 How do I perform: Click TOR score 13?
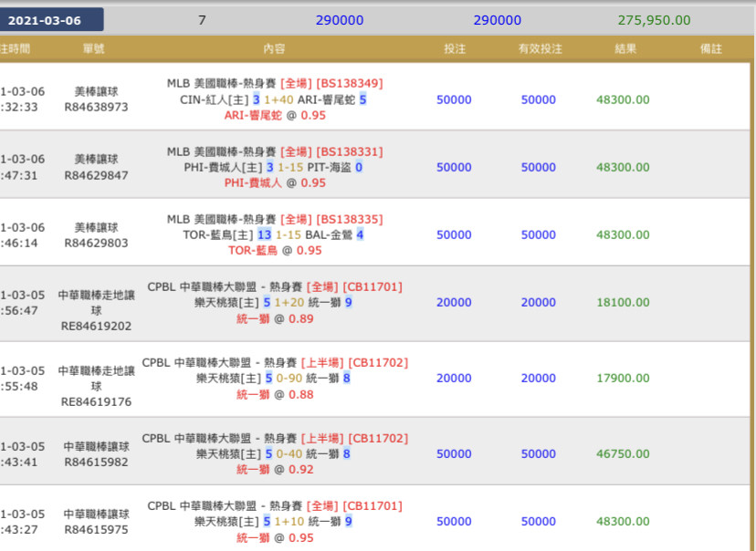(x=264, y=234)
